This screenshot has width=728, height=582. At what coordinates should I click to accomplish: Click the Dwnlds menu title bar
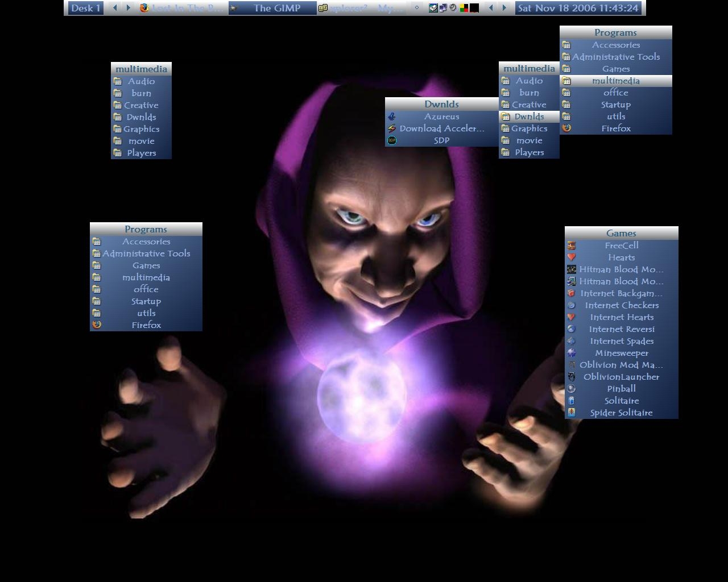pos(442,104)
